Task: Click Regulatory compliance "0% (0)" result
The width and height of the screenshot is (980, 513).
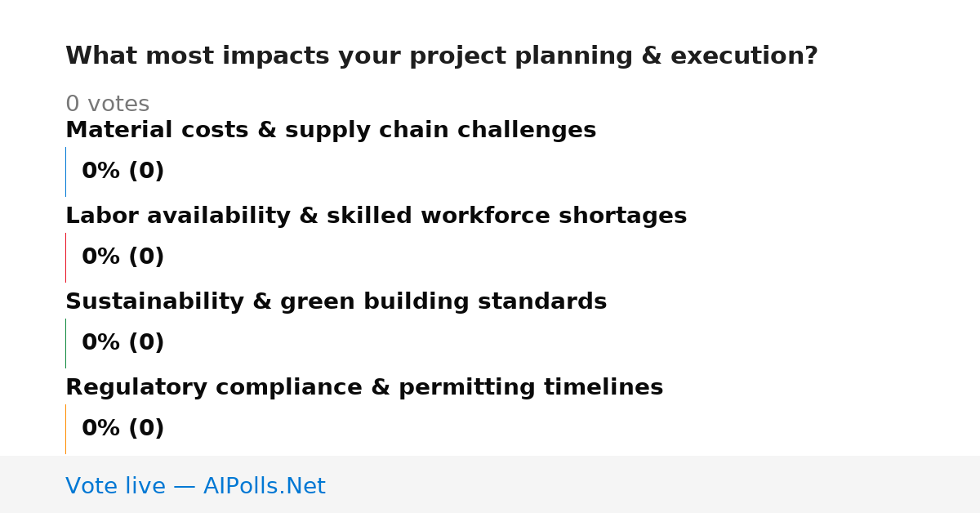Action: tap(122, 429)
